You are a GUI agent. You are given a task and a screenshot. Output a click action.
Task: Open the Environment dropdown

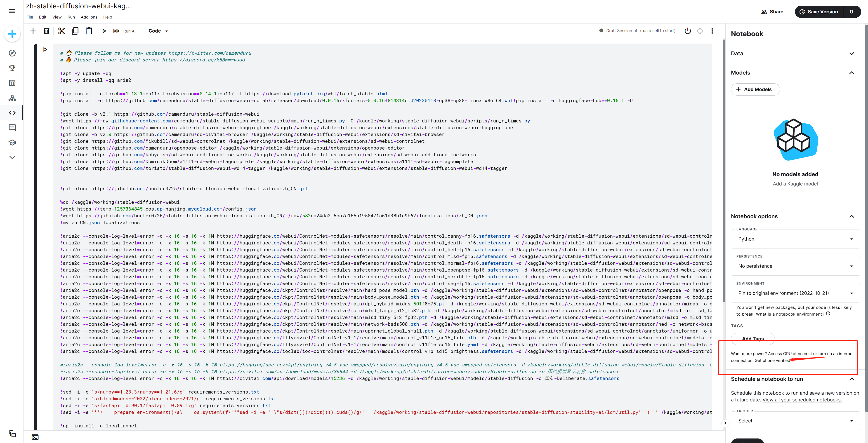point(795,293)
